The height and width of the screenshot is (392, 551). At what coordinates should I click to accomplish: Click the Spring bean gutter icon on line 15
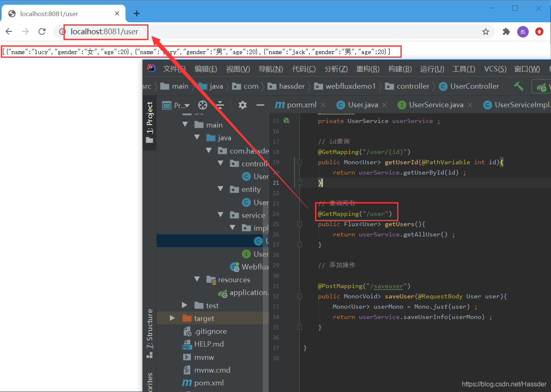(286, 121)
